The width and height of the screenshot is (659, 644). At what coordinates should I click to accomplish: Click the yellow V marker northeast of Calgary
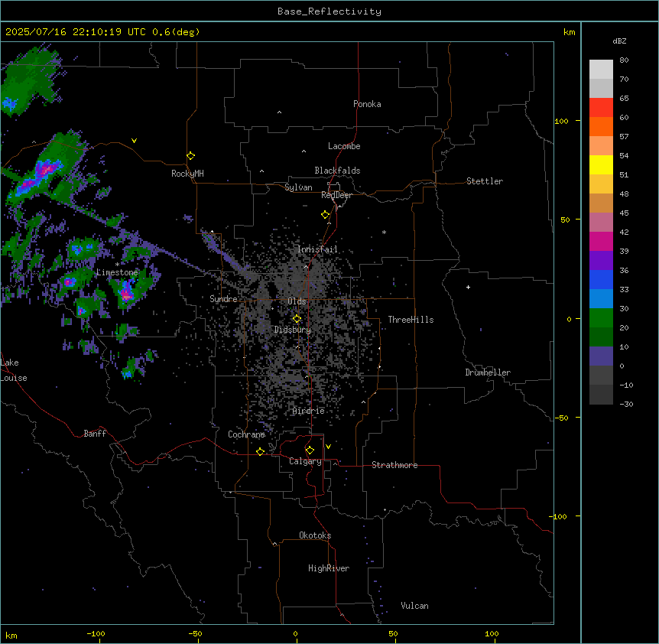click(x=328, y=447)
